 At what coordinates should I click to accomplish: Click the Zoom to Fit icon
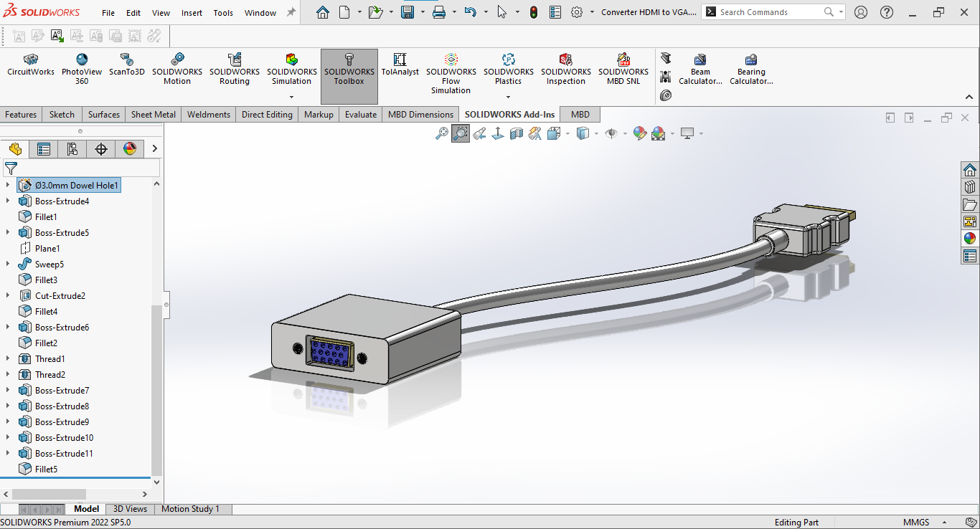(x=442, y=133)
